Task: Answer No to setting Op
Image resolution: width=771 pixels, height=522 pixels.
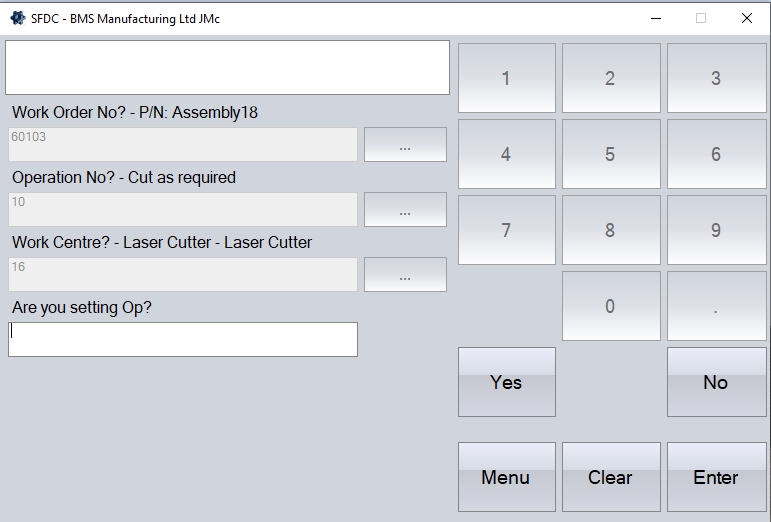Action: [716, 382]
